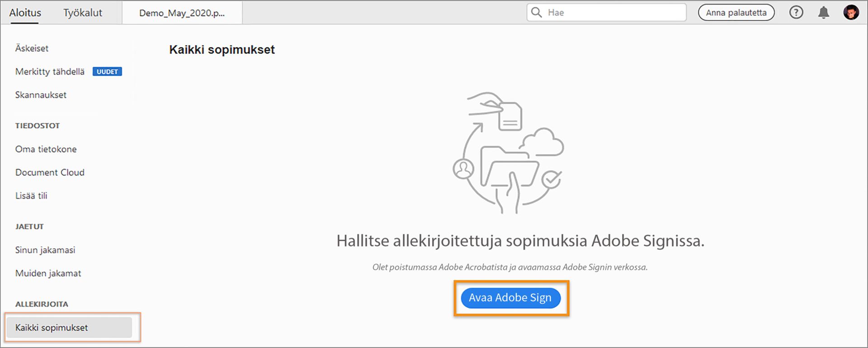Open the Työkalut tab

[83, 13]
